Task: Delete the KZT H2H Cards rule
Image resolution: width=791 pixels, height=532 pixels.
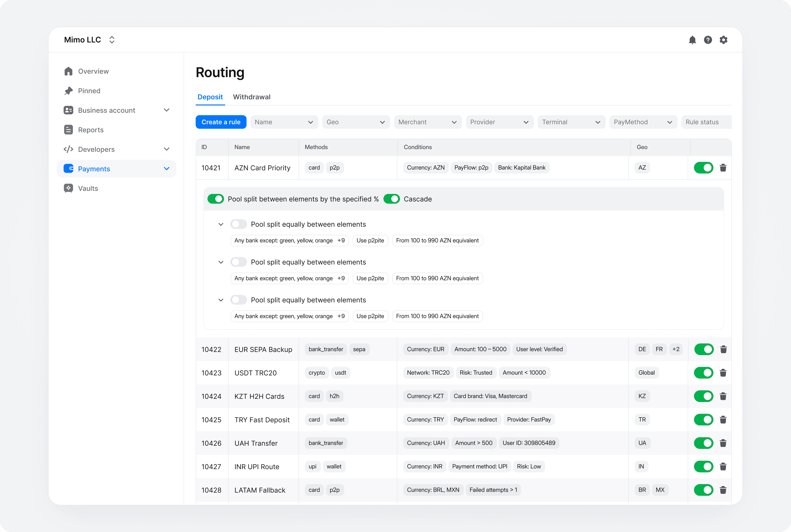Action: [x=723, y=396]
